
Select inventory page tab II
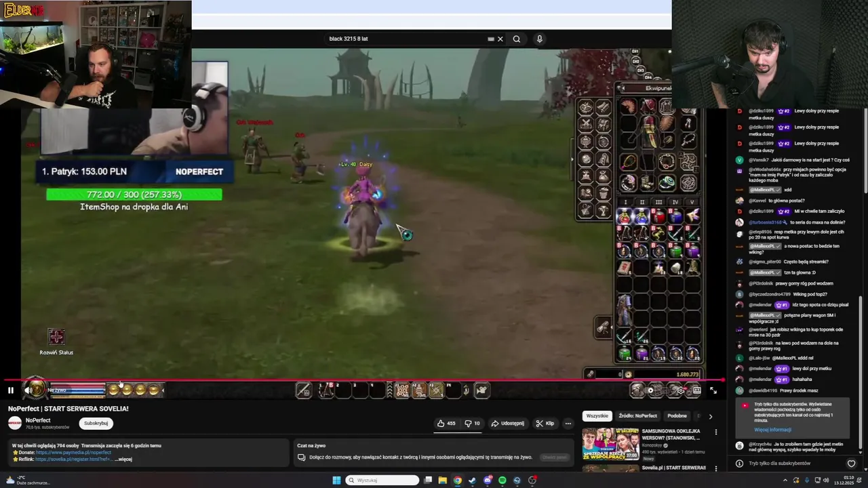click(642, 202)
